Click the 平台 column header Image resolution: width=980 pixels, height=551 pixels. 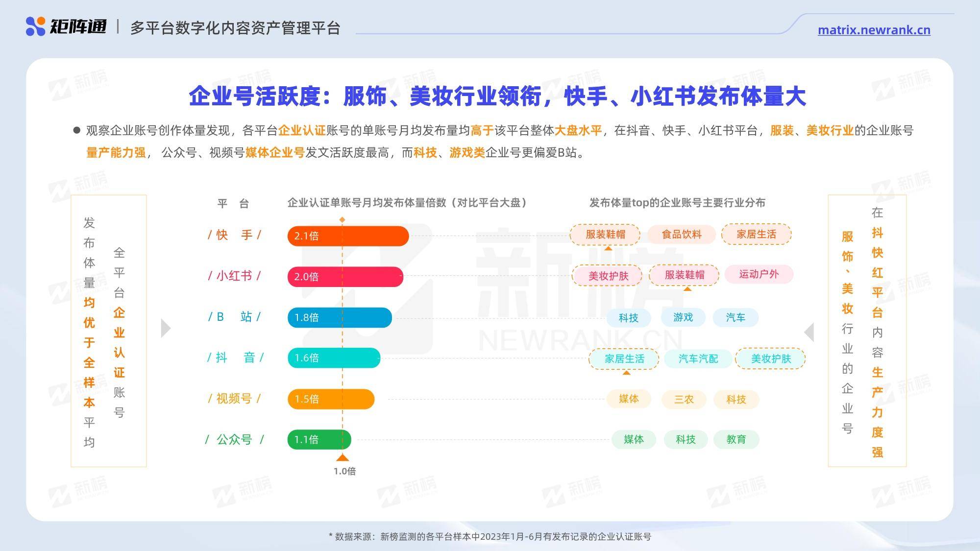tap(233, 203)
